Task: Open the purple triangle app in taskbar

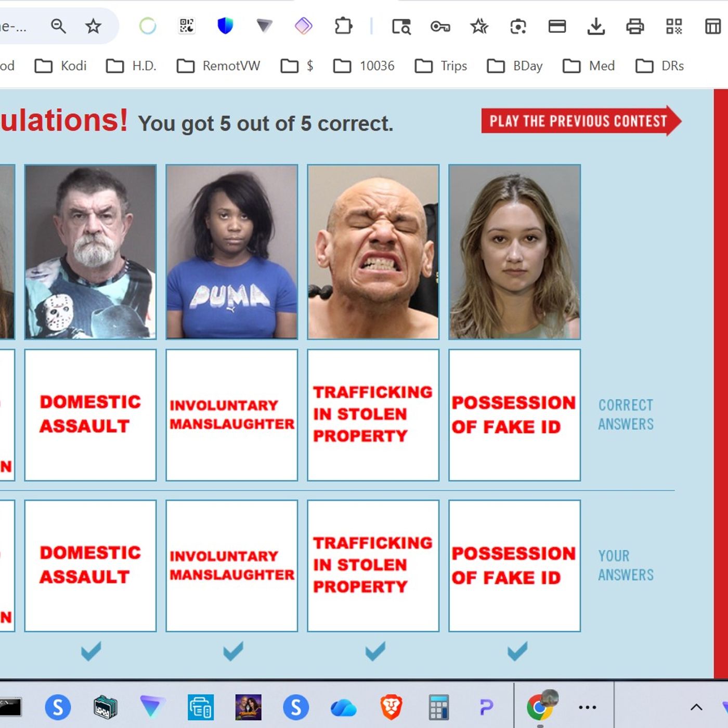Action: [x=152, y=707]
